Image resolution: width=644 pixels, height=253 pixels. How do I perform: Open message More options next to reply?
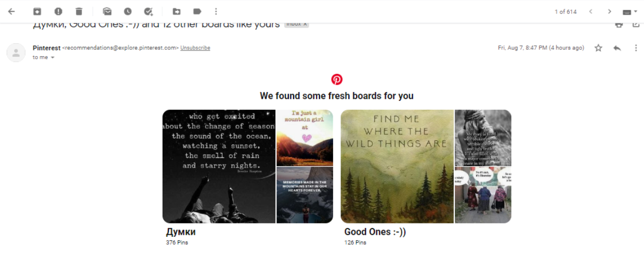click(x=636, y=48)
